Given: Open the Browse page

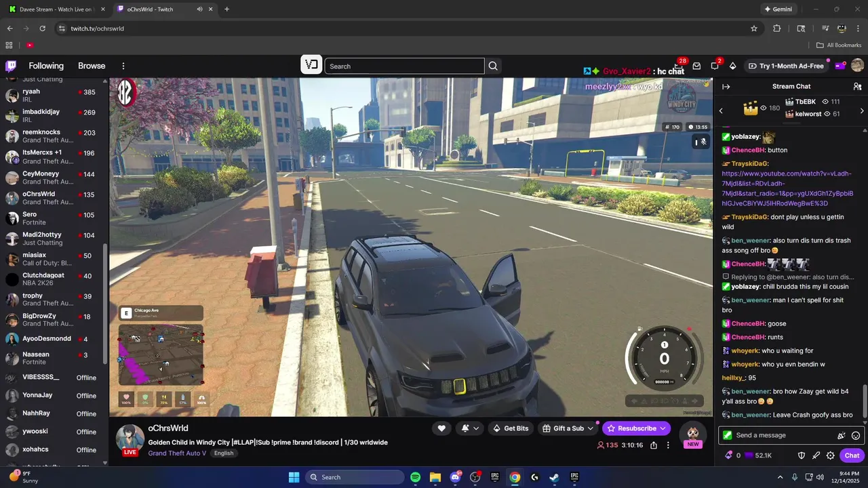Looking at the screenshot, I should click(x=92, y=66).
